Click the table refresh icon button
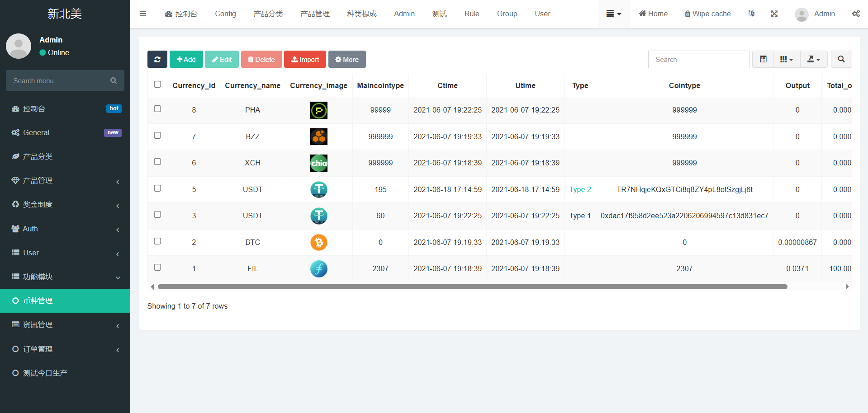The width and height of the screenshot is (868, 413). tap(157, 59)
